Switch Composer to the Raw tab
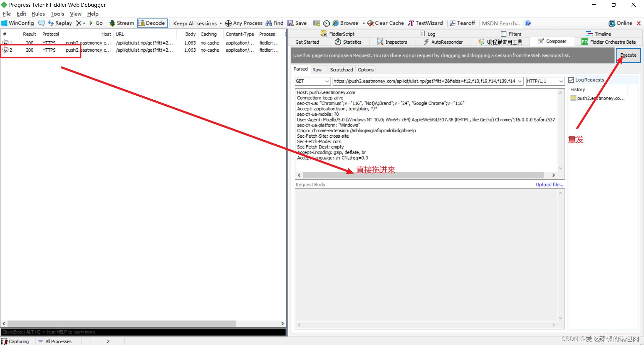 (317, 69)
